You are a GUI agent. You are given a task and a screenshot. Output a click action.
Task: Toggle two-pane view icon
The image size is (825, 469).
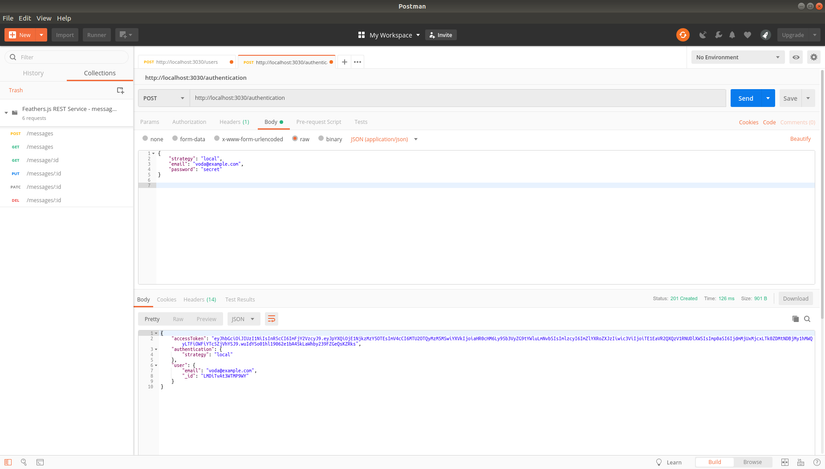click(x=784, y=462)
